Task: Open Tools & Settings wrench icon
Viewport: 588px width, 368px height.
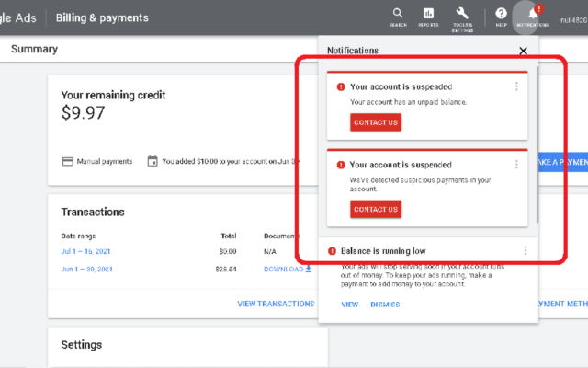Action: point(462,18)
